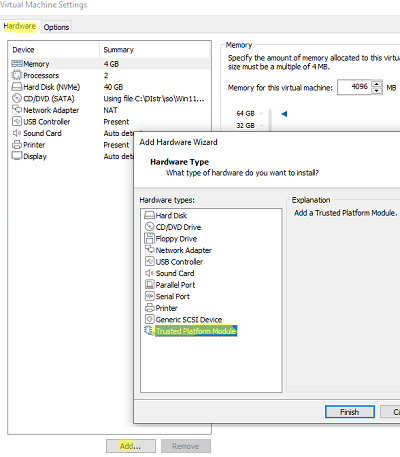Select Hard Disk (NVMe) device label

click(x=52, y=87)
